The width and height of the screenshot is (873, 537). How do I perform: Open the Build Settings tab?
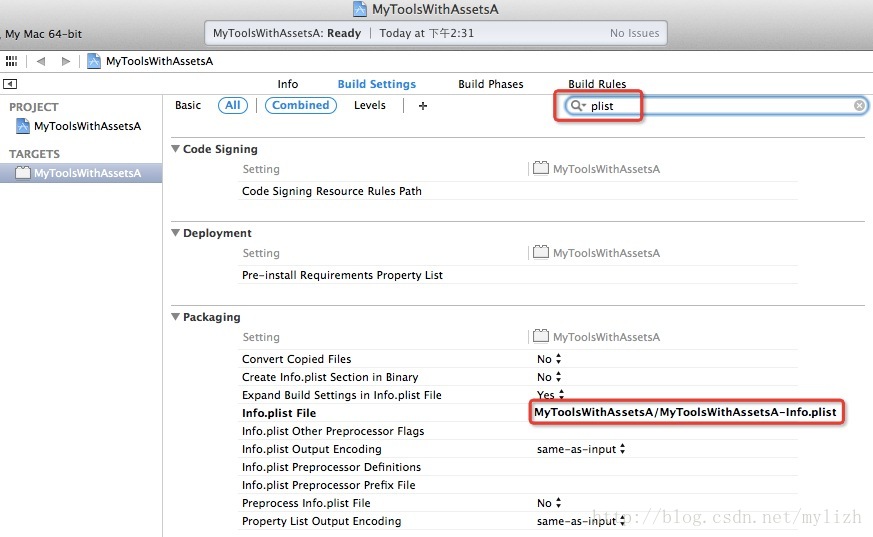click(377, 84)
